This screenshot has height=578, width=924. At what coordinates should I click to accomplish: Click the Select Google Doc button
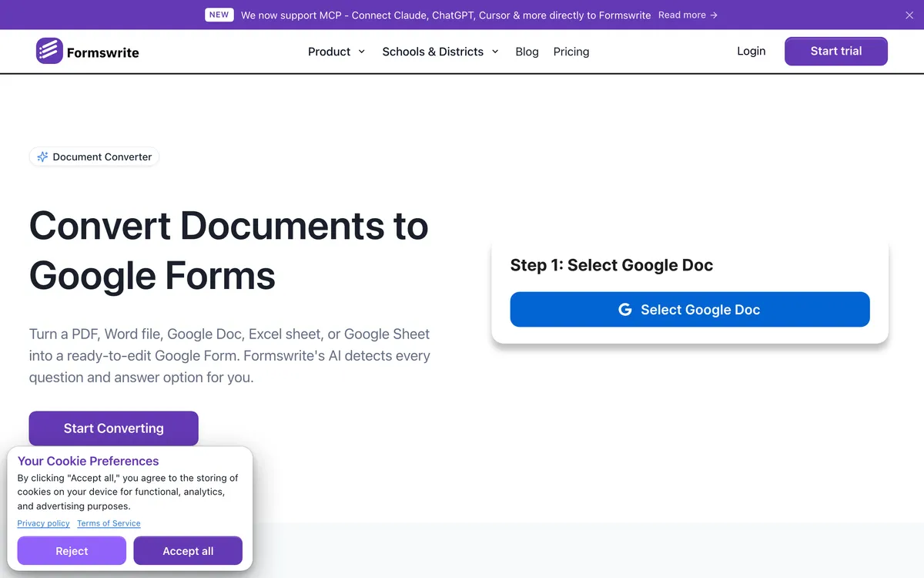coord(690,310)
